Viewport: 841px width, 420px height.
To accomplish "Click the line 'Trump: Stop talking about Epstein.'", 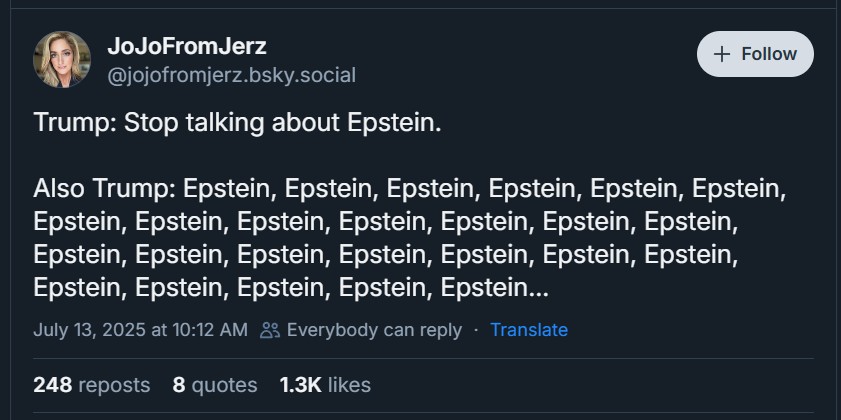I will (x=236, y=123).
